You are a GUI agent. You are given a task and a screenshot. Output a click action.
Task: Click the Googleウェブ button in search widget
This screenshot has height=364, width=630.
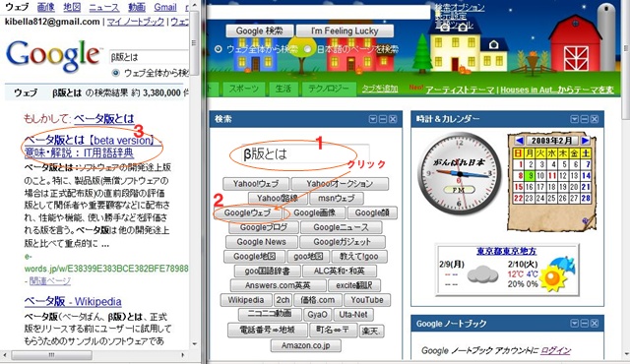(x=247, y=212)
